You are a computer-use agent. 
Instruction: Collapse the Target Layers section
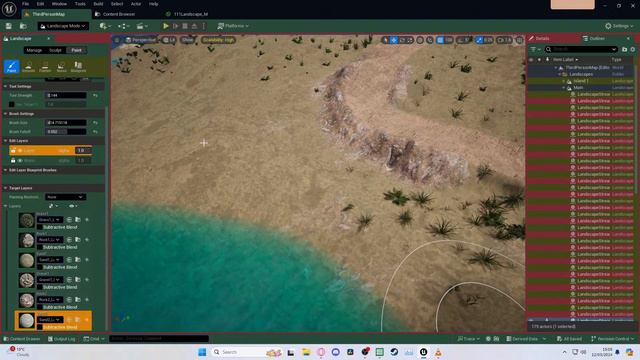pos(5,188)
